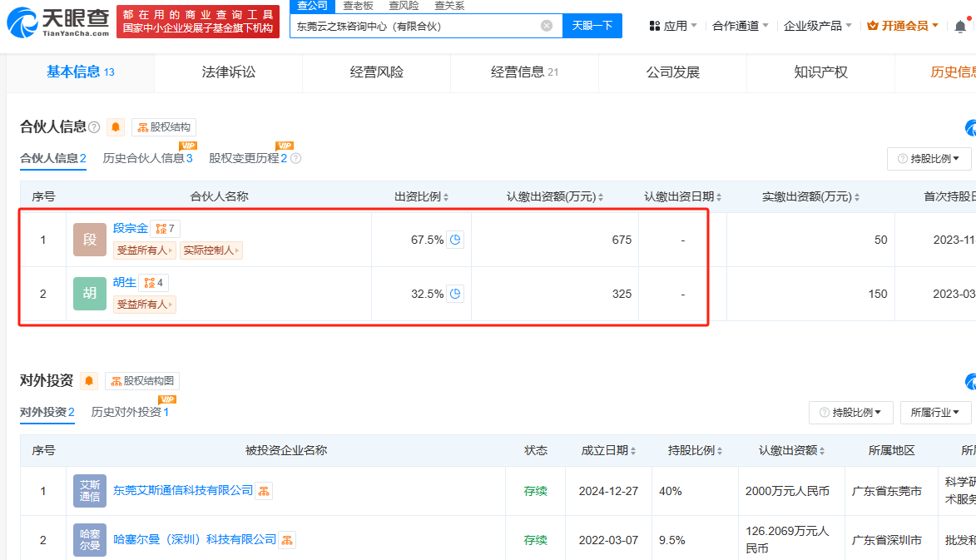Expand the 合作通道 dropdown

click(740, 26)
